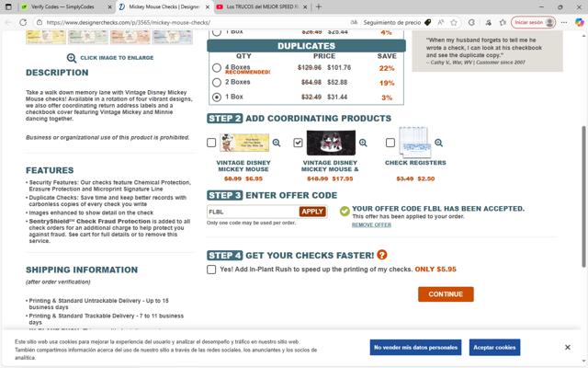Screen dimensions: 588x368
Task: Click the translate page icon in address bar
Action: pyautogui.click(x=354, y=22)
